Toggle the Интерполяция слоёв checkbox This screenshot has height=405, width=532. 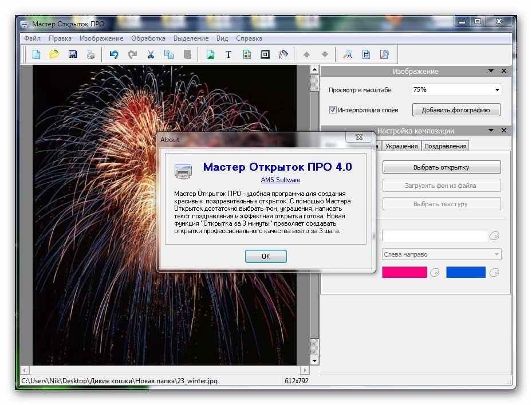333,110
